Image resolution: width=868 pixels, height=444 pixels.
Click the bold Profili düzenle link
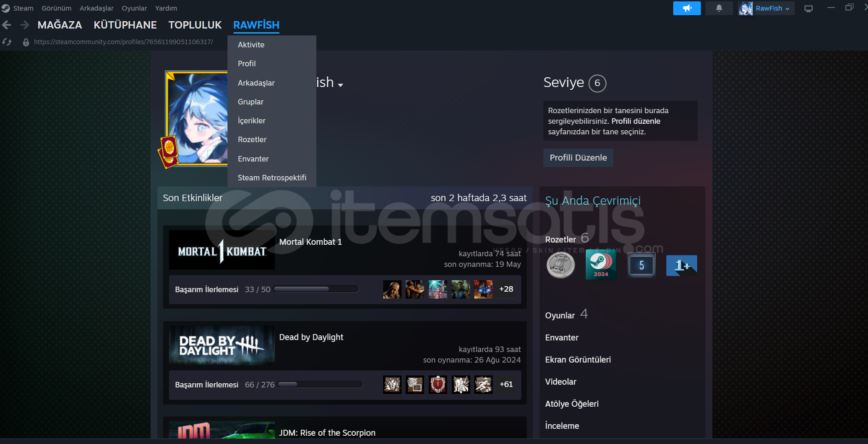(635, 121)
